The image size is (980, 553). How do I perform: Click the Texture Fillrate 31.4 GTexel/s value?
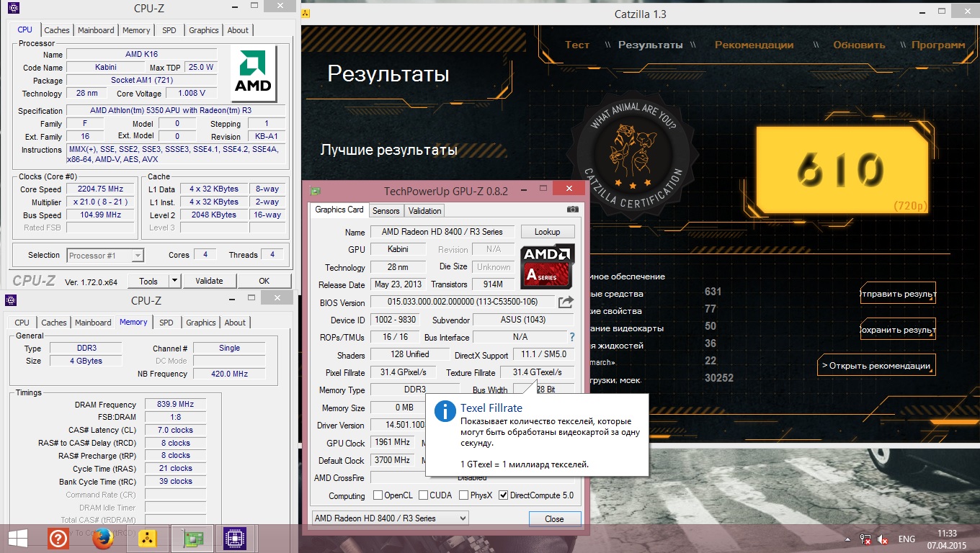pos(537,372)
